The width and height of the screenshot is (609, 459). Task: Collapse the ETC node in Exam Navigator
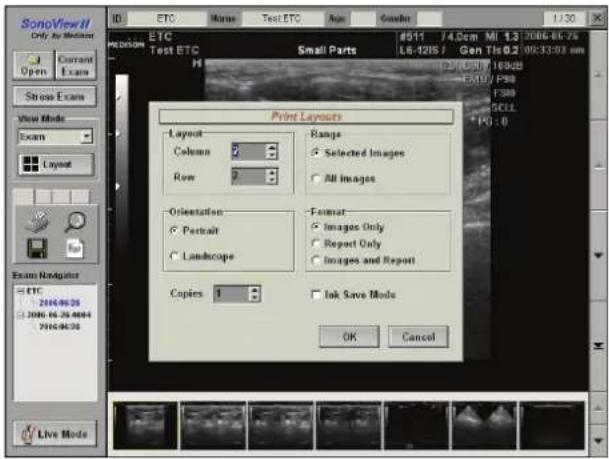click(21, 291)
